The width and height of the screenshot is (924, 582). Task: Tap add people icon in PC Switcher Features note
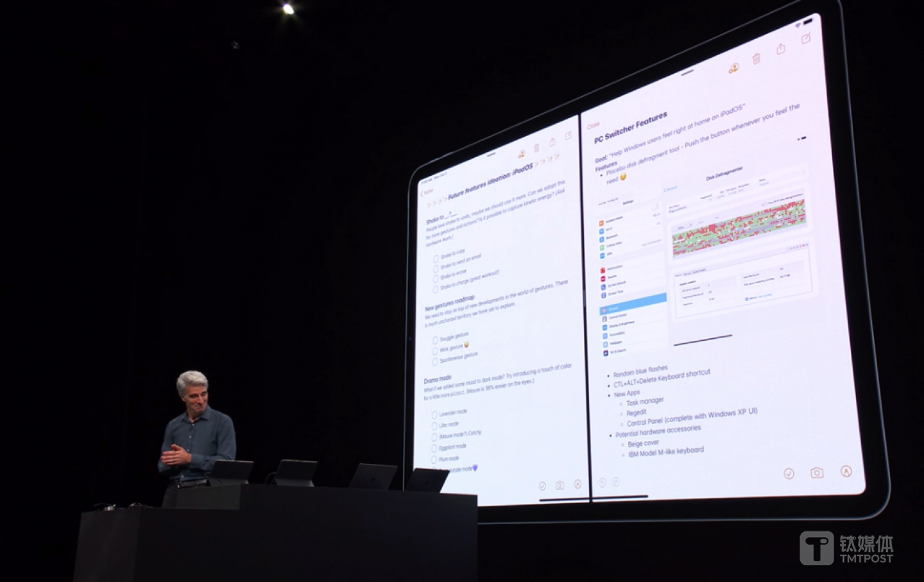tap(733, 68)
